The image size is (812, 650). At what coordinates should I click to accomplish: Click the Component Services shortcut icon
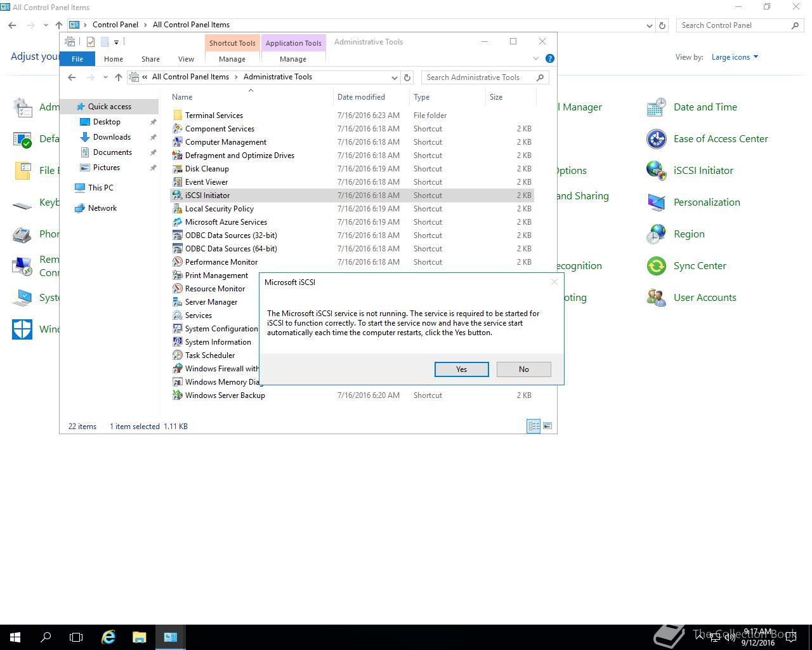178,129
